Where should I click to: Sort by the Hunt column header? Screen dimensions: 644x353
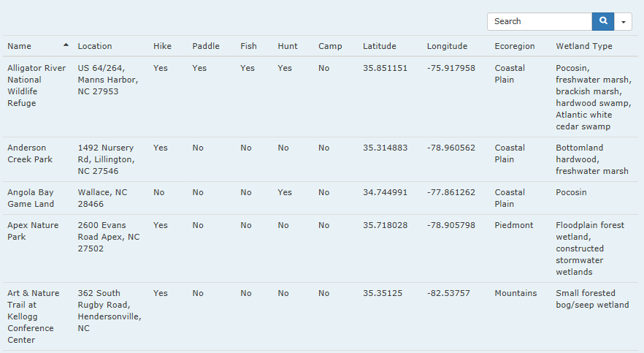(x=288, y=46)
